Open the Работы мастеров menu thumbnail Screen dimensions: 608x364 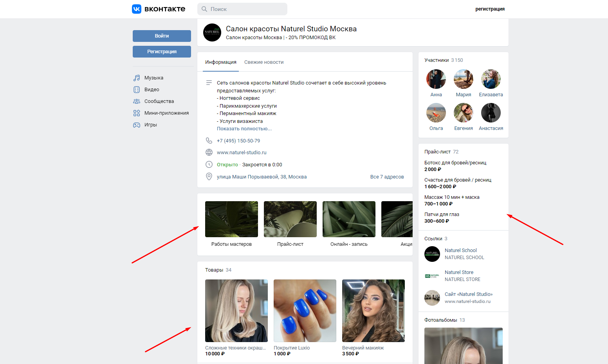click(231, 219)
